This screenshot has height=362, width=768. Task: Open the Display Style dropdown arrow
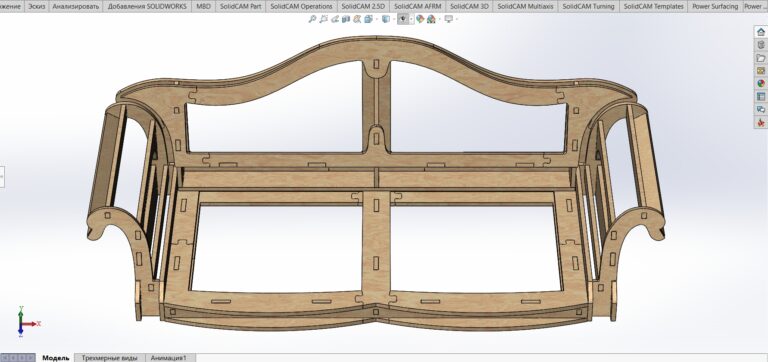point(394,19)
